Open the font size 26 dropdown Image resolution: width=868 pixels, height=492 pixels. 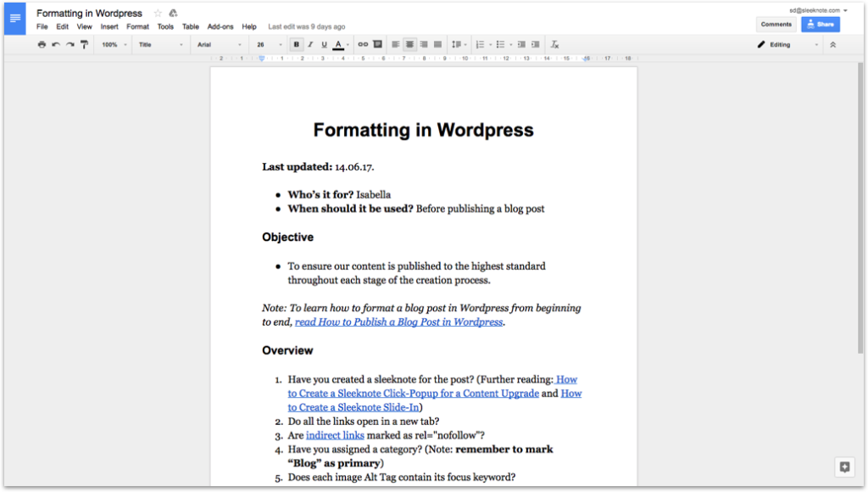click(x=269, y=44)
